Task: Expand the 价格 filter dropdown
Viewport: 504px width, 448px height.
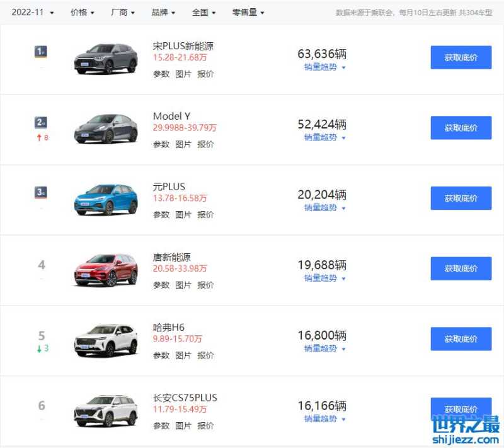Action: click(x=83, y=13)
